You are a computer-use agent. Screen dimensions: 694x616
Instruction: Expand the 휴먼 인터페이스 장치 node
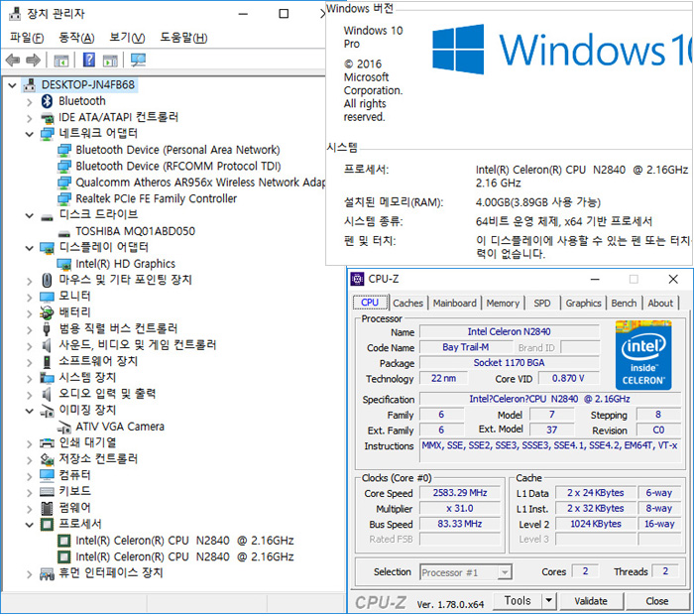tap(29, 574)
